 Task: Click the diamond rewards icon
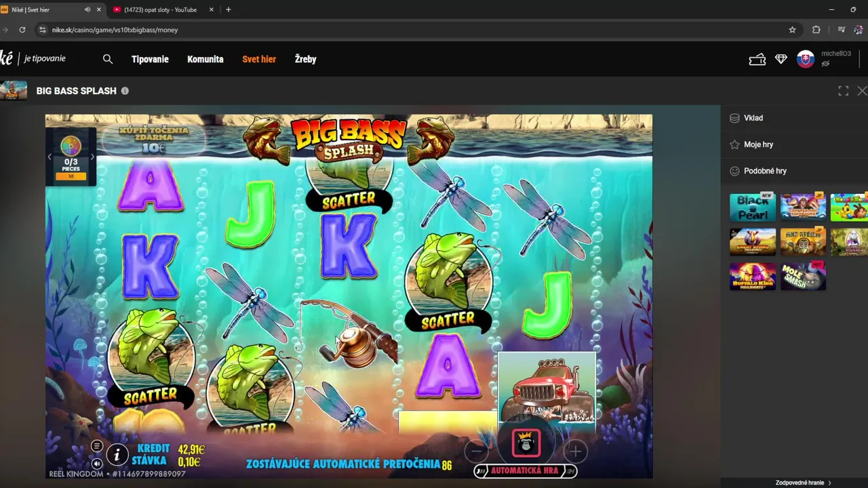(x=781, y=60)
